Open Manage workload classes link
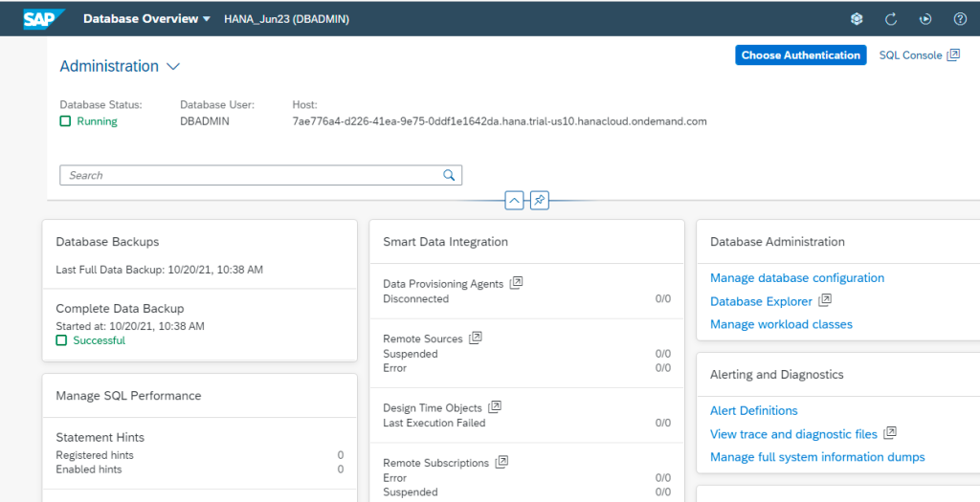The height and width of the screenshot is (502, 980). coord(781,324)
